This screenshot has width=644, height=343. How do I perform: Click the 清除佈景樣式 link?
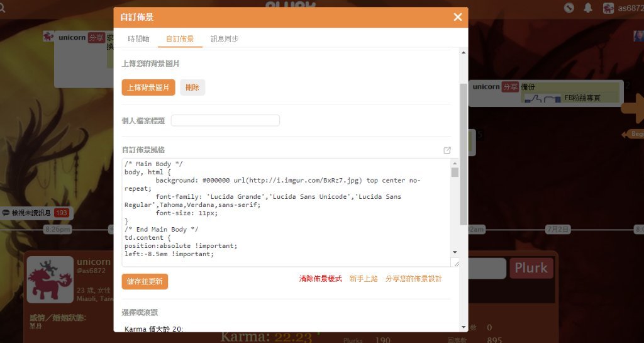(x=320, y=279)
